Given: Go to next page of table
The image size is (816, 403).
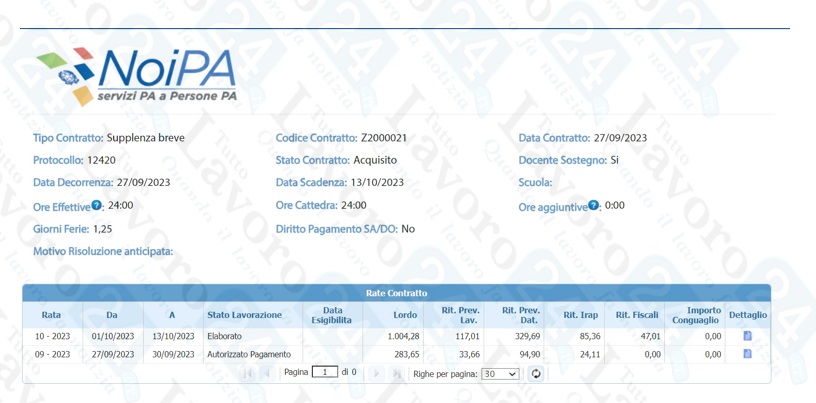Looking at the screenshot, I should click(377, 374).
